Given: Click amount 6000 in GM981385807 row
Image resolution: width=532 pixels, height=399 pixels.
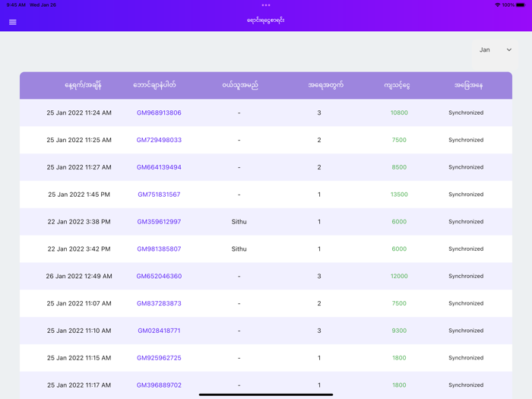Looking at the screenshot, I should 399,249.
